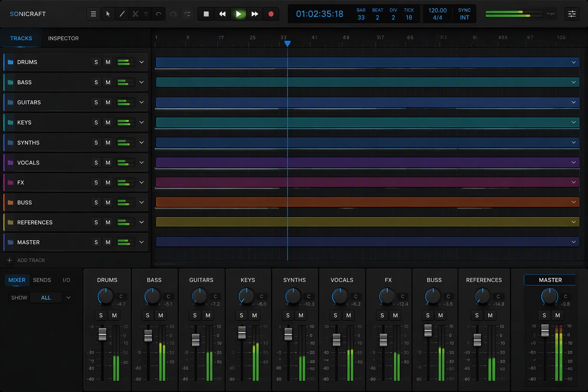Click the blue playhead marker on ruler

287,44
